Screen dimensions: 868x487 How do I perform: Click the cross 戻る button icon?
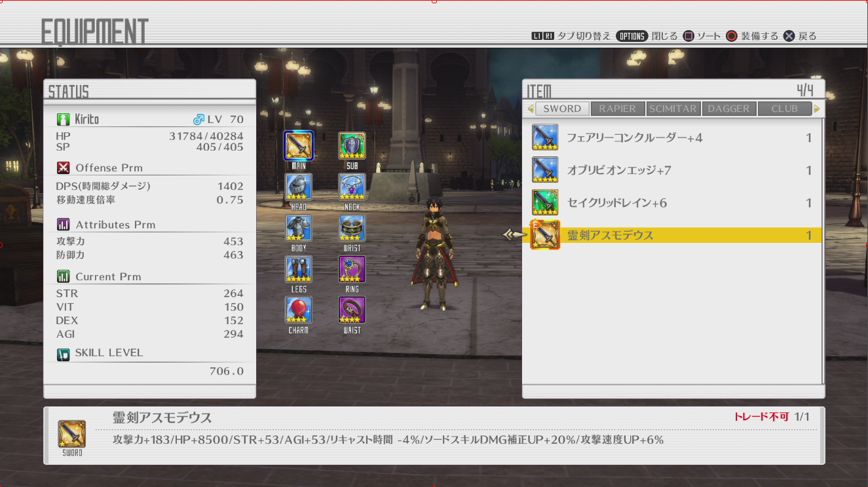point(789,36)
